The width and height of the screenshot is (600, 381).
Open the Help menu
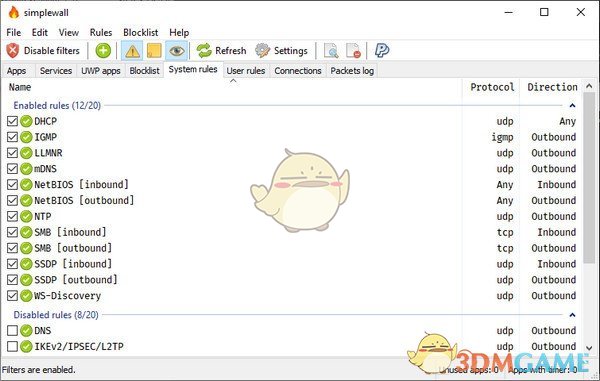[x=179, y=33]
